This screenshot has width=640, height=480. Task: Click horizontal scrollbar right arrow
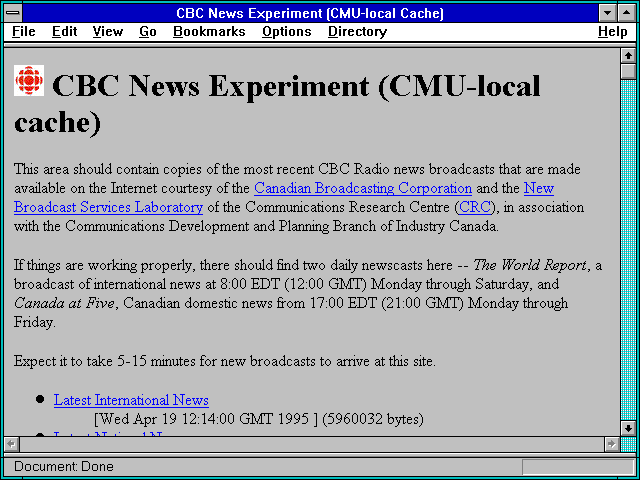coord(612,444)
